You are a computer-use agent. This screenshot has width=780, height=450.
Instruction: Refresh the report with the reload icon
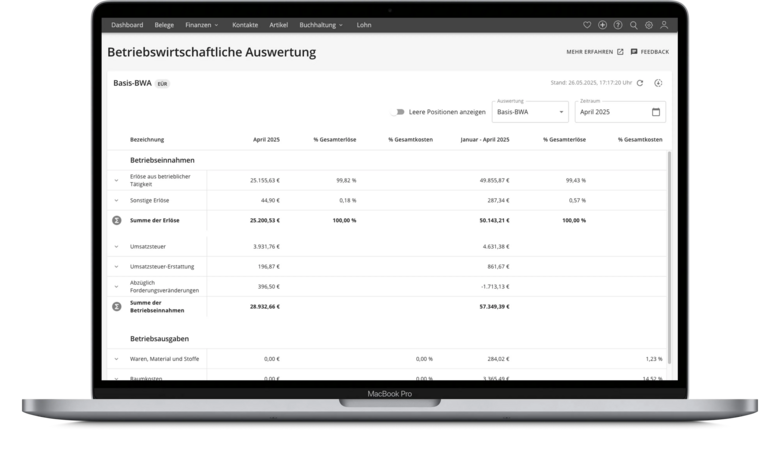click(x=640, y=83)
